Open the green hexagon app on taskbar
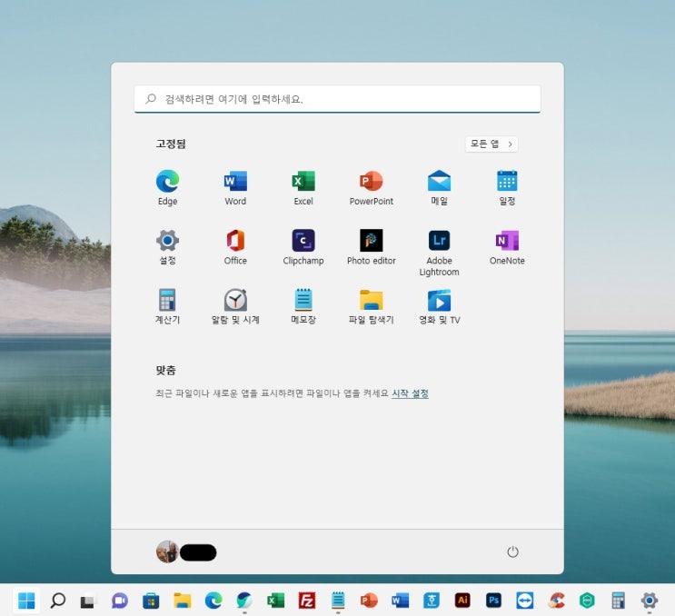This screenshot has width=675, height=616. [587, 600]
